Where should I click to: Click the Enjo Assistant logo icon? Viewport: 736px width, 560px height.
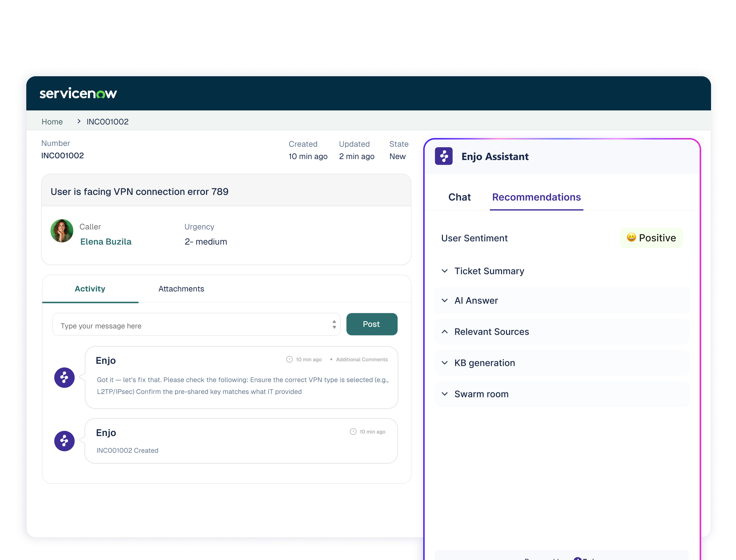point(444,156)
